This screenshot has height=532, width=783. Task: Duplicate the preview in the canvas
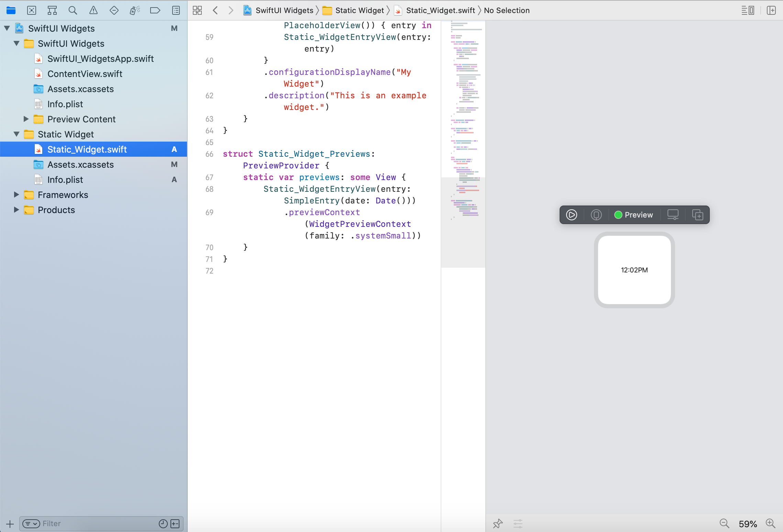click(x=698, y=215)
